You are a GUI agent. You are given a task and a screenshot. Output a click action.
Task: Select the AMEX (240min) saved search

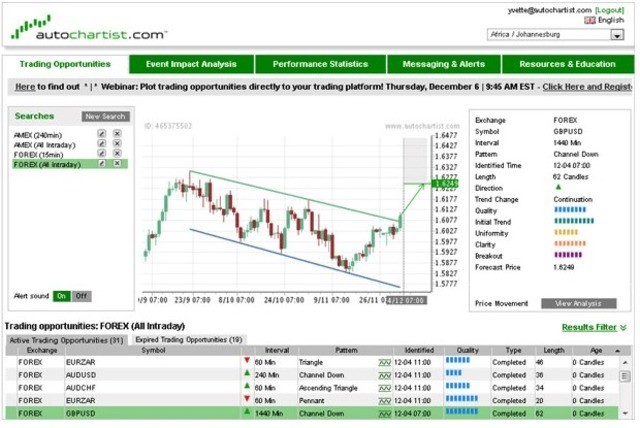38,135
